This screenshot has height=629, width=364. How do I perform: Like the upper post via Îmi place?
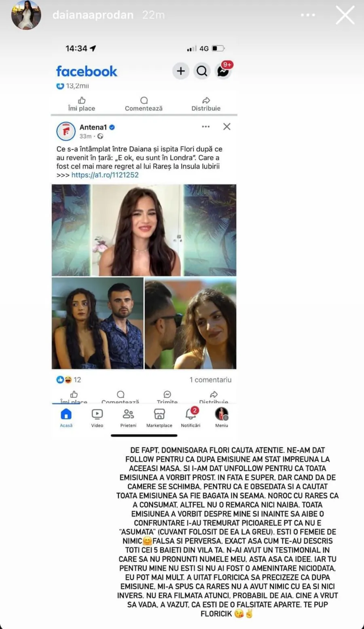click(82, 104)
